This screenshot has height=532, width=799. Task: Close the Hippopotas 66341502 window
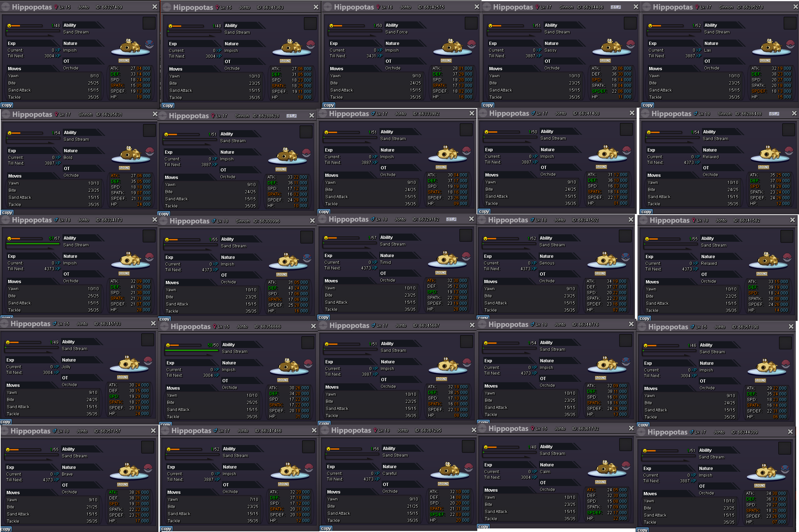click(631, 220)
